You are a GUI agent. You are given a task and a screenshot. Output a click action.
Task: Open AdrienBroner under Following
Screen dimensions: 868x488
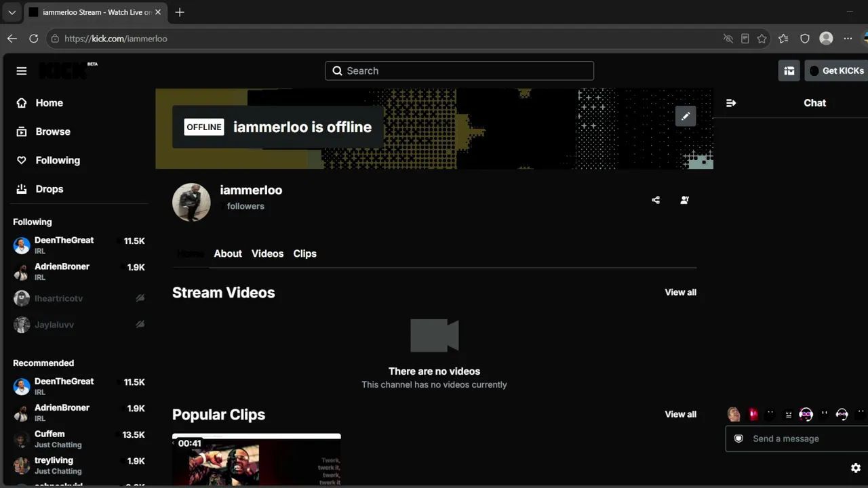click(x=79, y=272)
